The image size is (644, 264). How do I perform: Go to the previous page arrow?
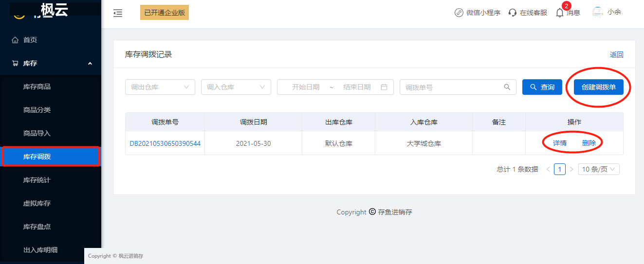(548, 169)
